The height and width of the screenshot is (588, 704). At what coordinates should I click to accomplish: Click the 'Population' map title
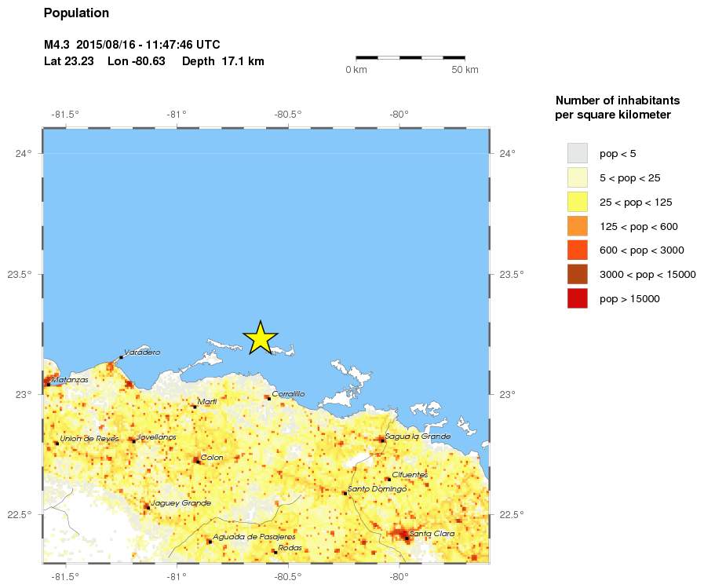[76, 13]
